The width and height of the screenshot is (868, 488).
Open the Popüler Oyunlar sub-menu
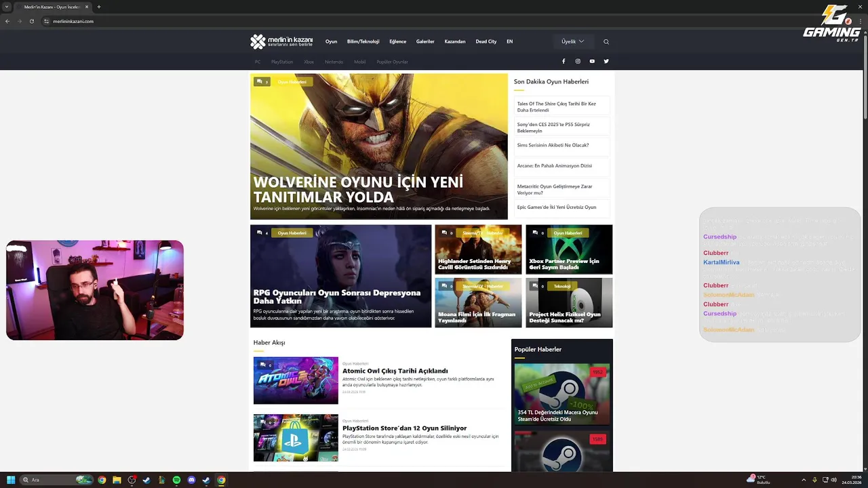pyautogui.click(x=392, y=62)
